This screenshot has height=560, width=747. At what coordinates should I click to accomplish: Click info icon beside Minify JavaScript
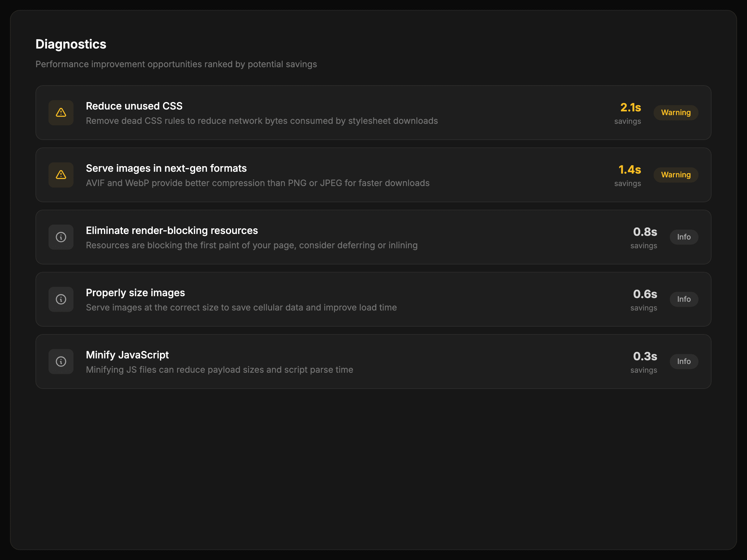[61, 362]
